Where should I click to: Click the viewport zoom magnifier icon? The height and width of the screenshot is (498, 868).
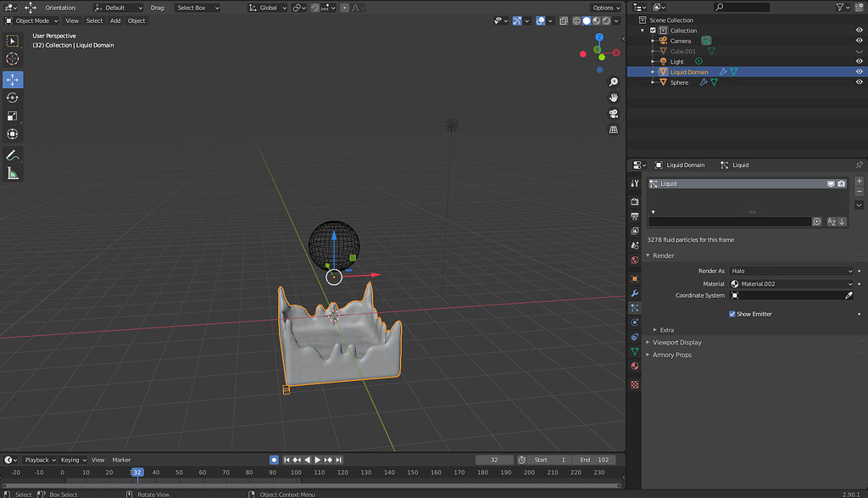(x=614, y=82)
